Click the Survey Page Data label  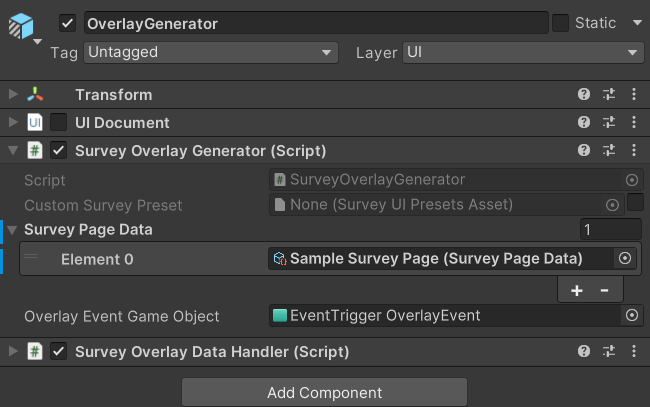click(88, 230)
